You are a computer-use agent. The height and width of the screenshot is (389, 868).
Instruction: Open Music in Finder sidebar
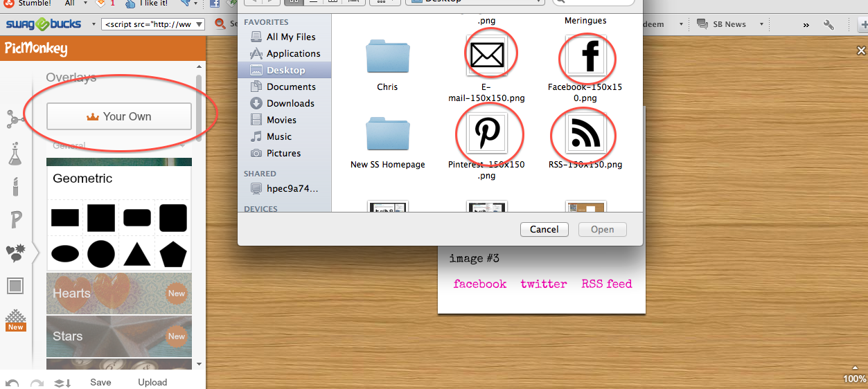coord(279,136)
